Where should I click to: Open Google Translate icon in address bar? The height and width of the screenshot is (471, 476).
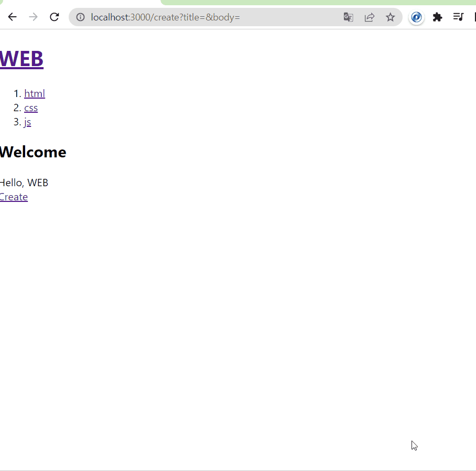click(348, 17)
